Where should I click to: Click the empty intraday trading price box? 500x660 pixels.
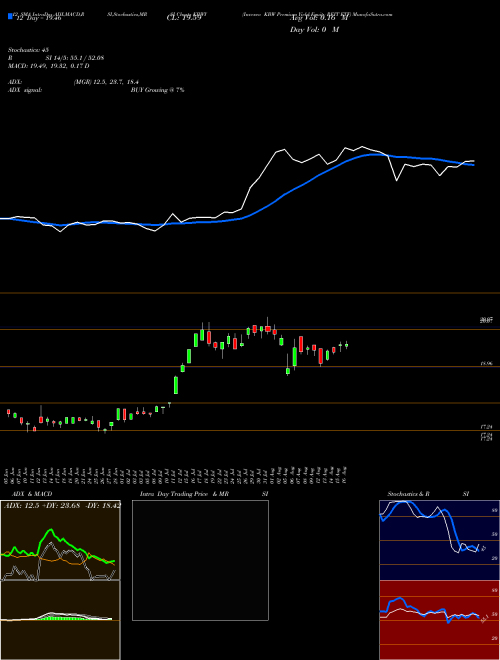click(200, 560)
